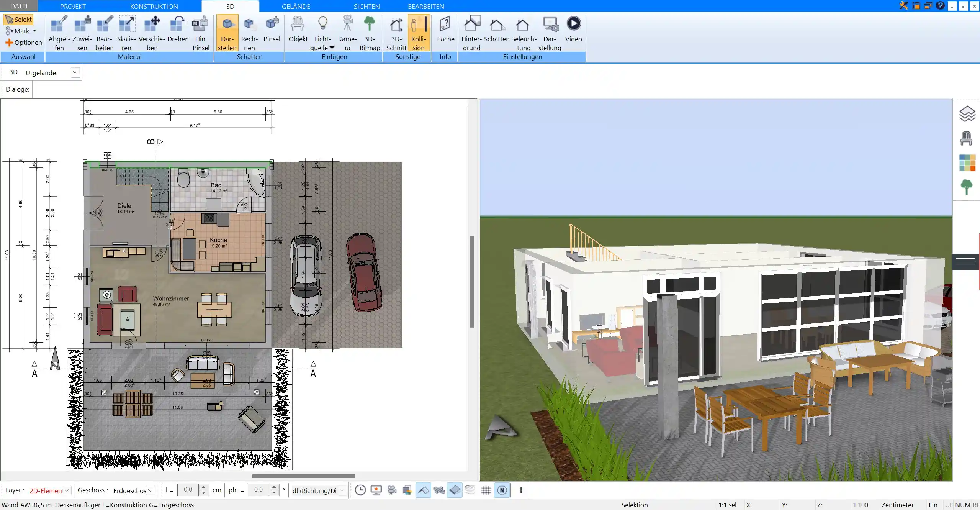Click the monitor star icon in bottom toolbar
The height and width of the screenshot is (510, 980).
coord(376,490)
